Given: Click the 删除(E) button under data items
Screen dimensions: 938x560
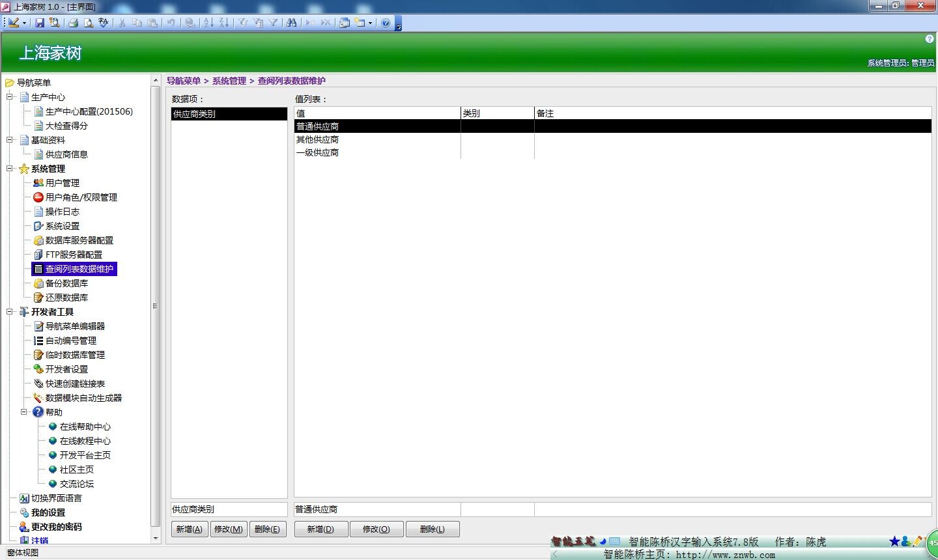Looking at the screenshot, I should [x=267, y=529].
